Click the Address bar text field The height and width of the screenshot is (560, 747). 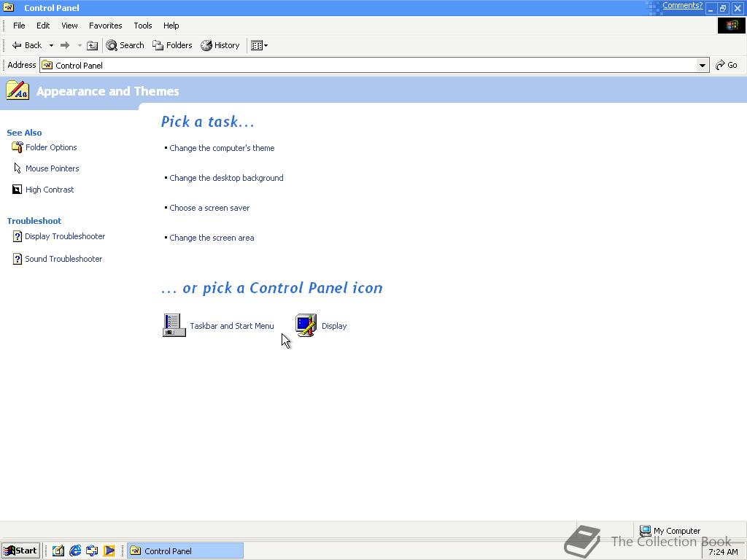tap(374, 65)
